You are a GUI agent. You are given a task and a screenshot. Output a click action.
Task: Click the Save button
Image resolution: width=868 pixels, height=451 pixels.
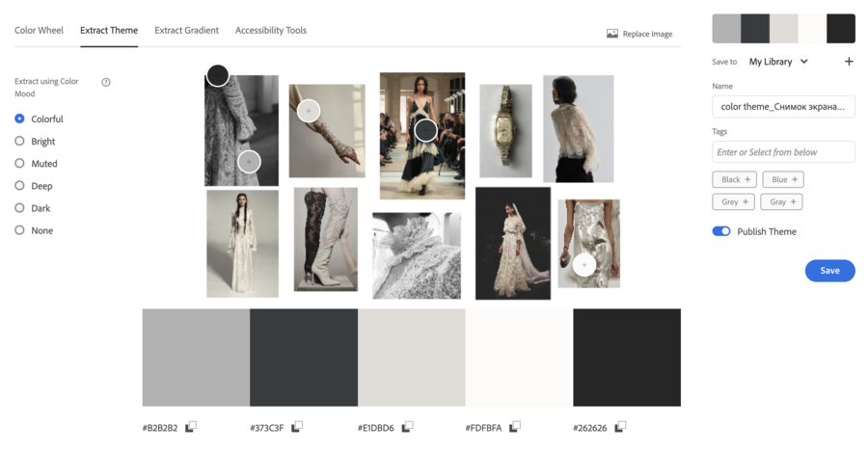(829, 271)
